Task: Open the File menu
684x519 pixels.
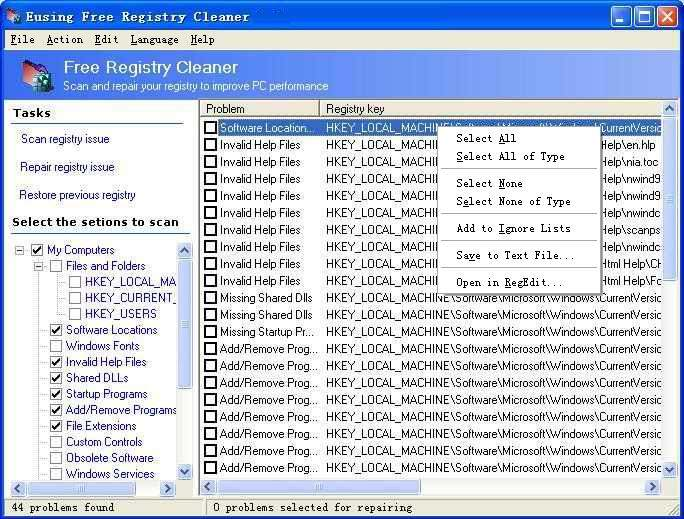Action: tap(22, 40)
